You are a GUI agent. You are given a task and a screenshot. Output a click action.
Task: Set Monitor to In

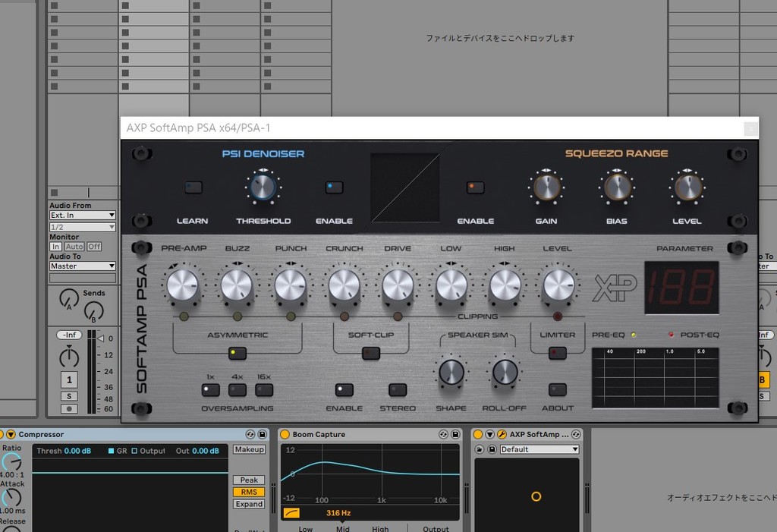pos(55,247)
